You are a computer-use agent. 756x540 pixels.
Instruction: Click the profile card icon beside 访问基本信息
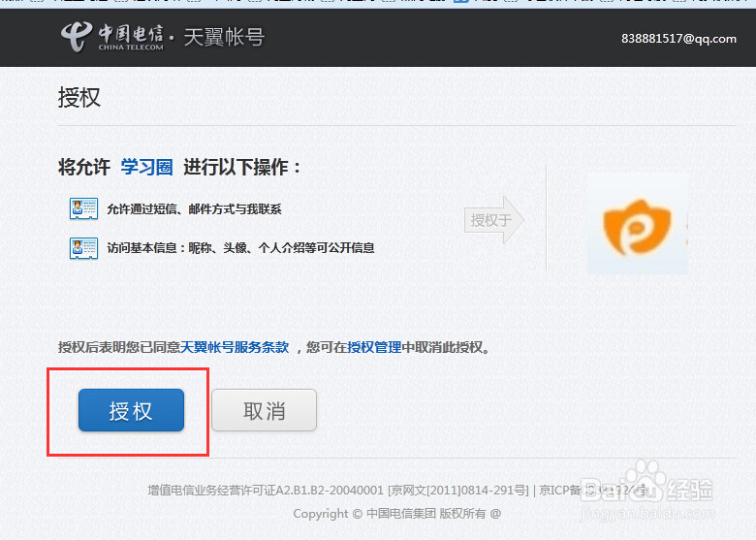coord(84,248)
